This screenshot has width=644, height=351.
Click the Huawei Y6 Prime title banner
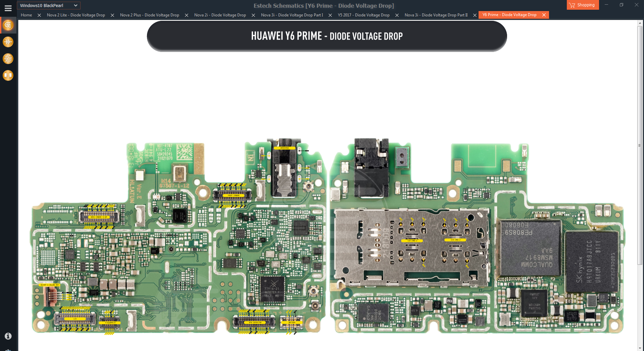pos(327,36)
